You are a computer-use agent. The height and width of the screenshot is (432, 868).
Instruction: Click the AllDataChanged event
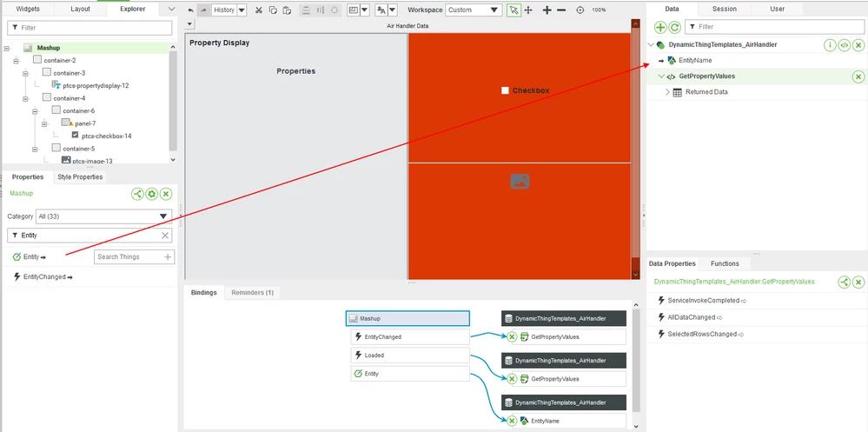(x=691, y=317)
